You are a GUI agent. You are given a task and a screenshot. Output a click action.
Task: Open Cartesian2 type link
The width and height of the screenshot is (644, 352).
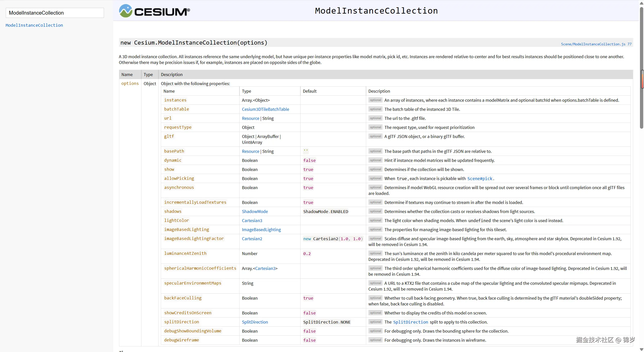click(x=252, y=239)
